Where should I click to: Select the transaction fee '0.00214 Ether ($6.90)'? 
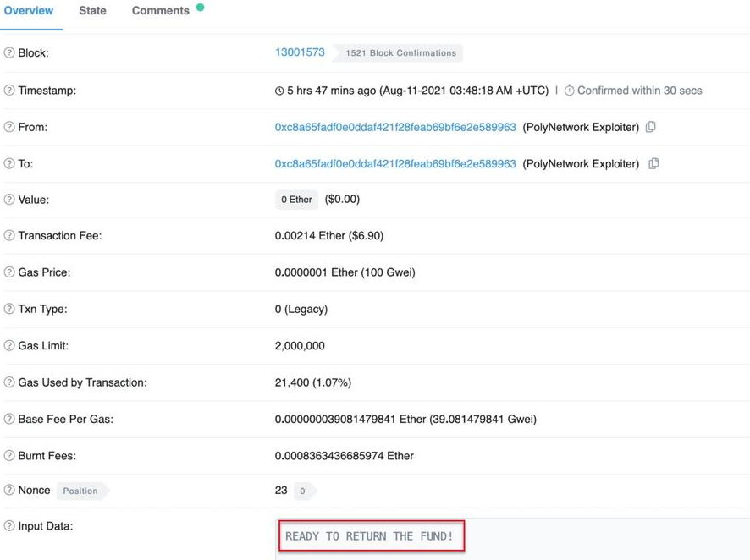click(x=329, y=235)
